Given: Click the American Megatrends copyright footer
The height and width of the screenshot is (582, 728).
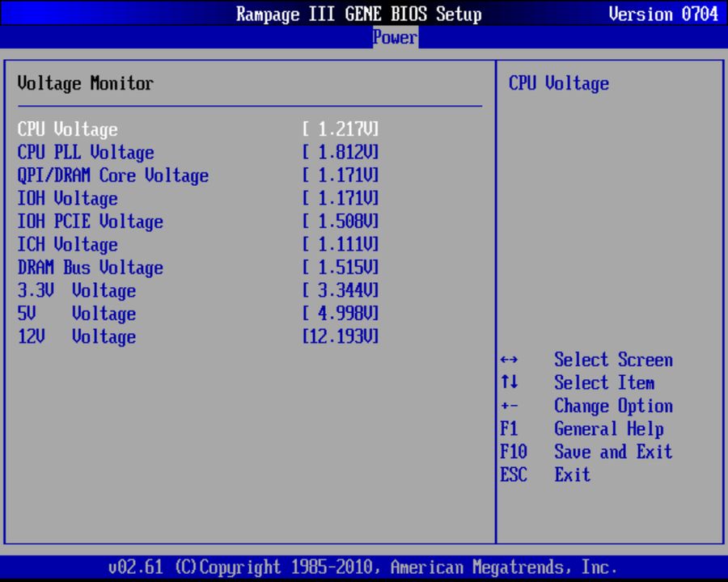Looking at the screenshot, I should [x=362, y=567].
